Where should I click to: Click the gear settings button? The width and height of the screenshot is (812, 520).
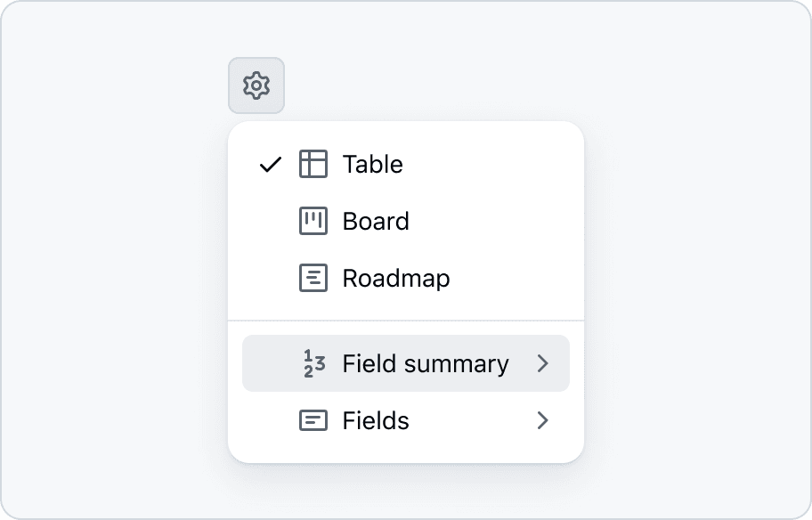coord(256,85)
